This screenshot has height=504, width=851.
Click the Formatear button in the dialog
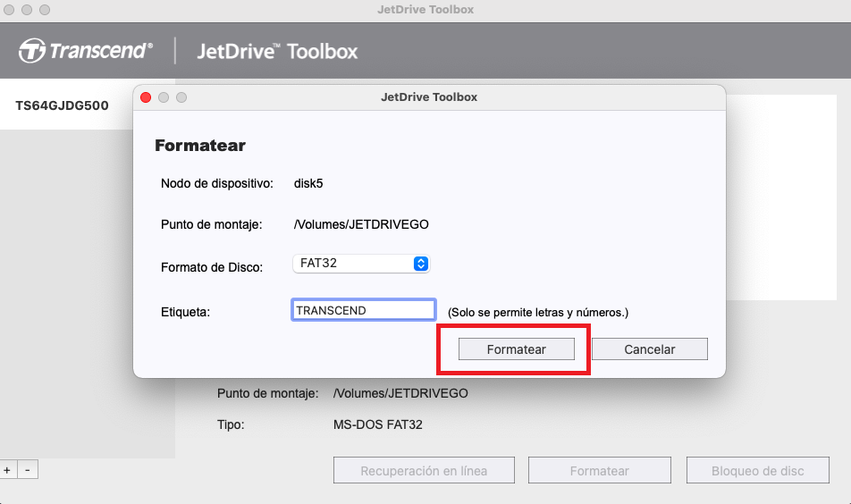tap(516, 349)
